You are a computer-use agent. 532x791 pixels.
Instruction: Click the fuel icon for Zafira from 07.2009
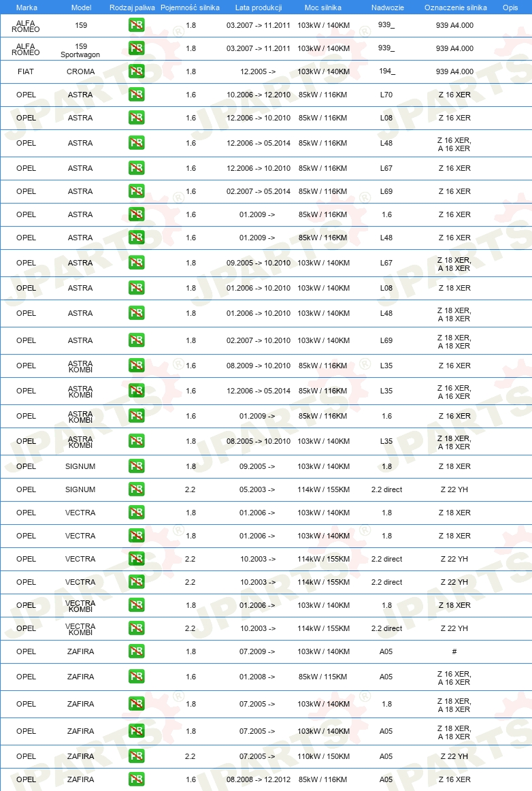(x=136, y=651)
